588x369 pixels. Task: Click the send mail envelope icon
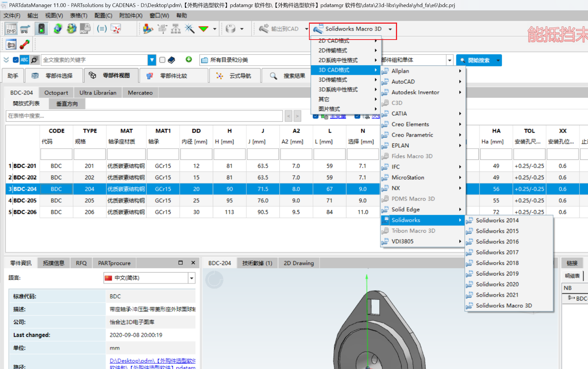[116, 29]
